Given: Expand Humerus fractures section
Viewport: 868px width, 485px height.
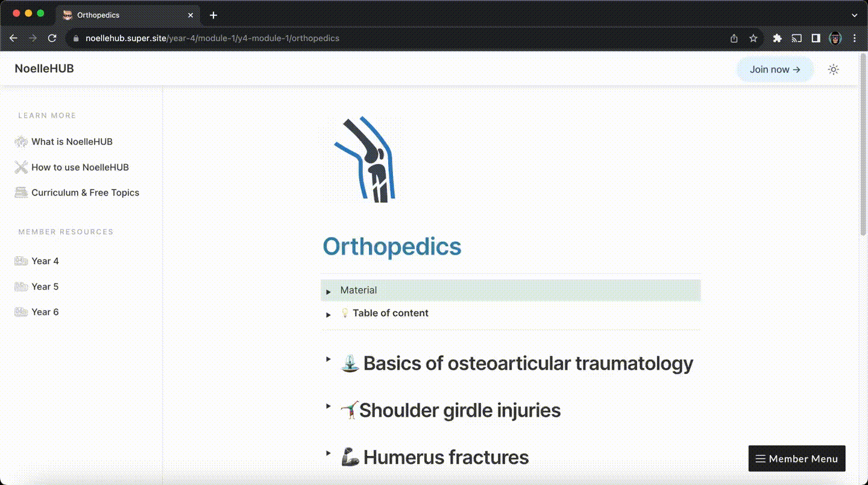Looking at the screenshot, I should pos(329,453).
